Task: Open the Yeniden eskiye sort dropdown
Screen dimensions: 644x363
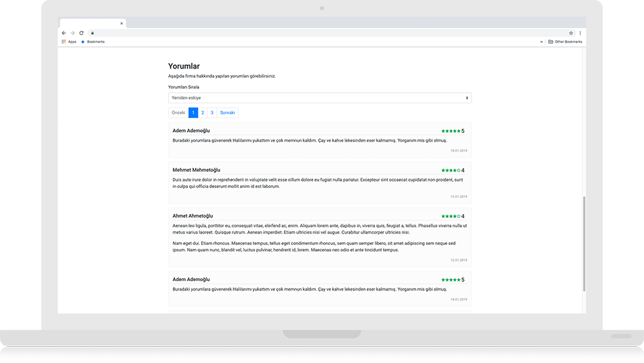Action: click(x=320, y=98)
